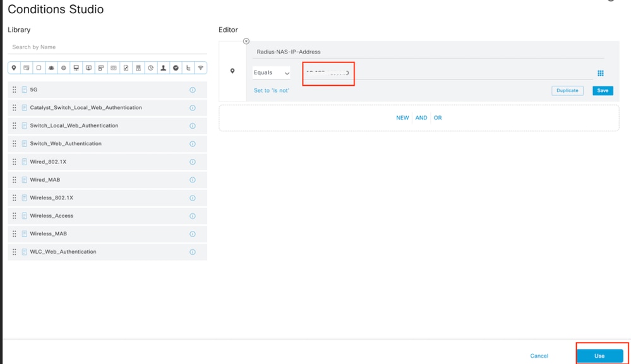Click inside the Search by Name field
The image size is (631, 364).
pyautogui.click(x=82, y=47)
